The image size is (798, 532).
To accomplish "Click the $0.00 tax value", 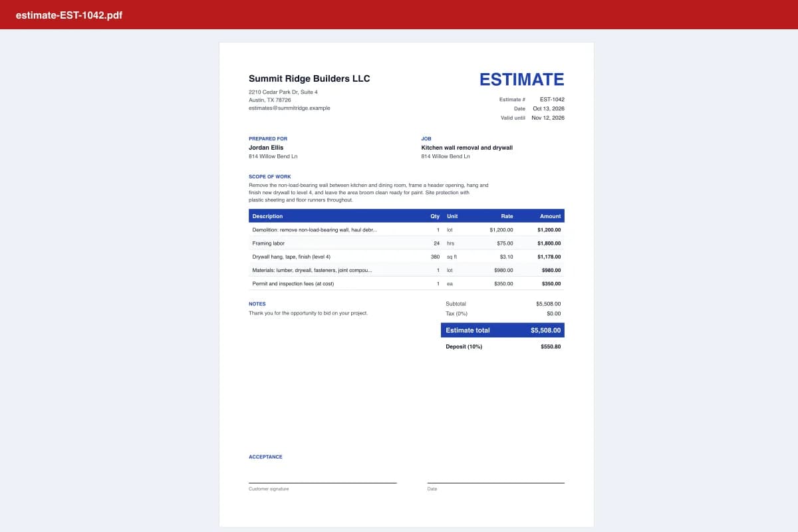I will coord(553,313).
